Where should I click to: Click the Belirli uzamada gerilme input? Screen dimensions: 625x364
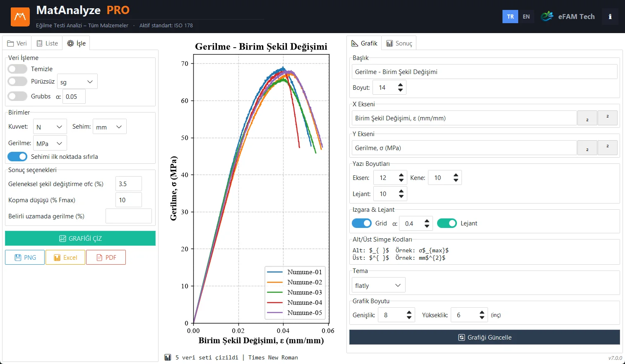click(129, 216)
